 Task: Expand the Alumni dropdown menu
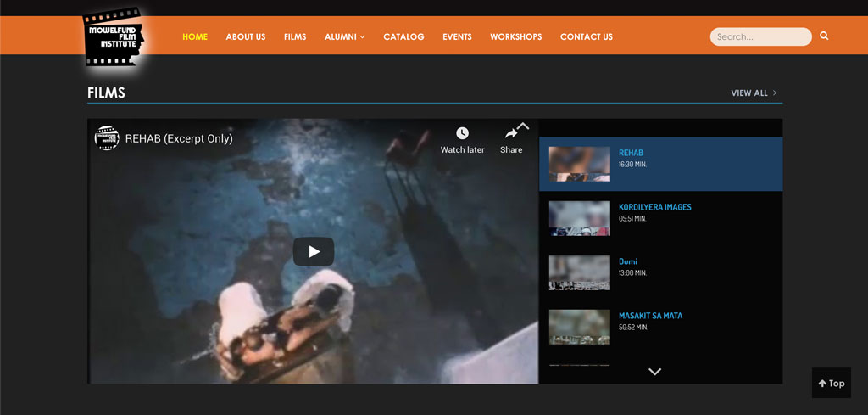pyautogui.click(x=344, y=36)
